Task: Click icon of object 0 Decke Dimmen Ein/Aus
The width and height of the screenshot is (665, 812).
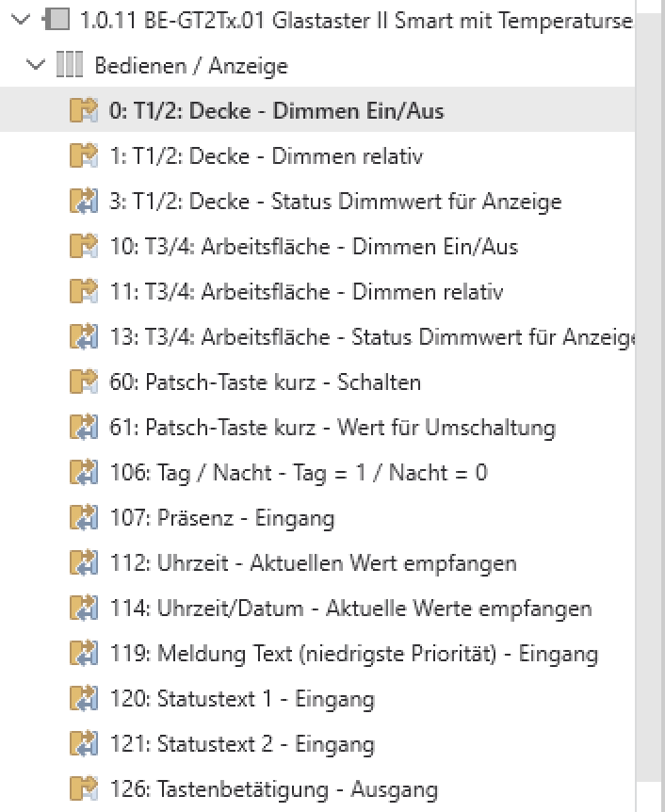Action: point(84,111)
